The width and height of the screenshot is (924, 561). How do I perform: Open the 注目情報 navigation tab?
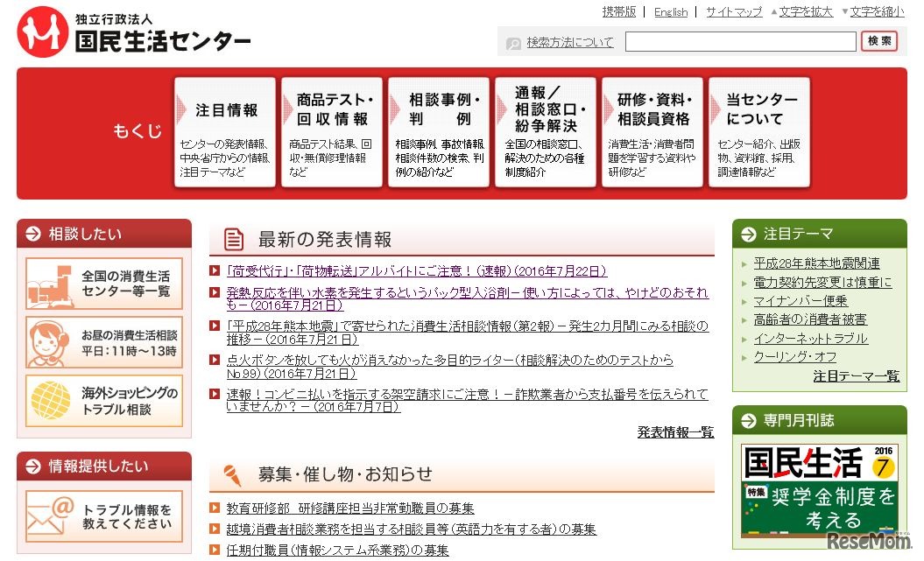click(x=225, y=131)
